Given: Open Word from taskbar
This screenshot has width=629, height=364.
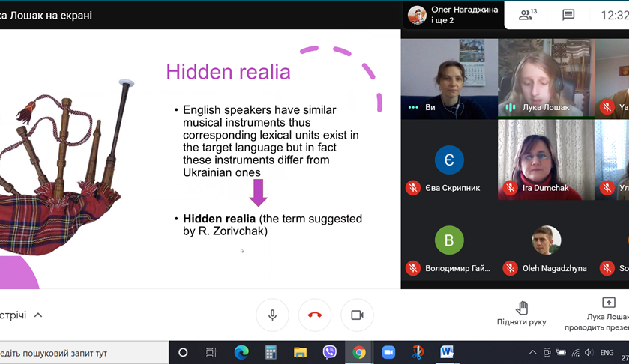Looking at the screenshot, I should 447,352.
